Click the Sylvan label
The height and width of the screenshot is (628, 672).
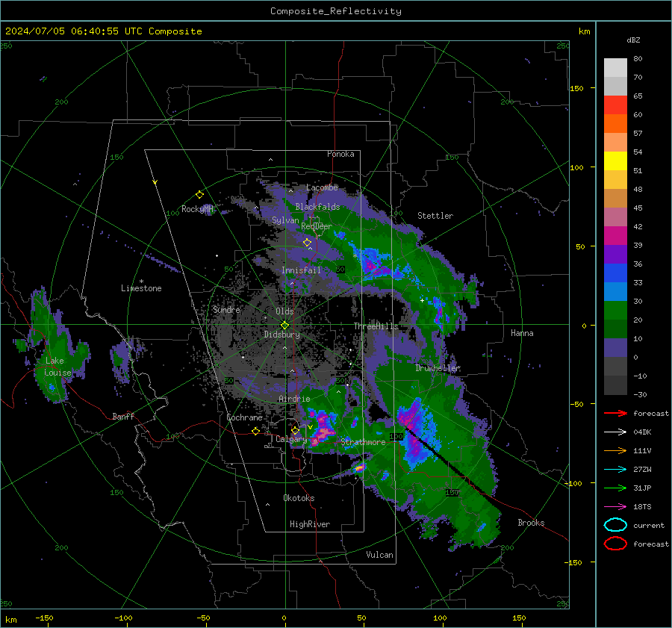coord(285,220)
